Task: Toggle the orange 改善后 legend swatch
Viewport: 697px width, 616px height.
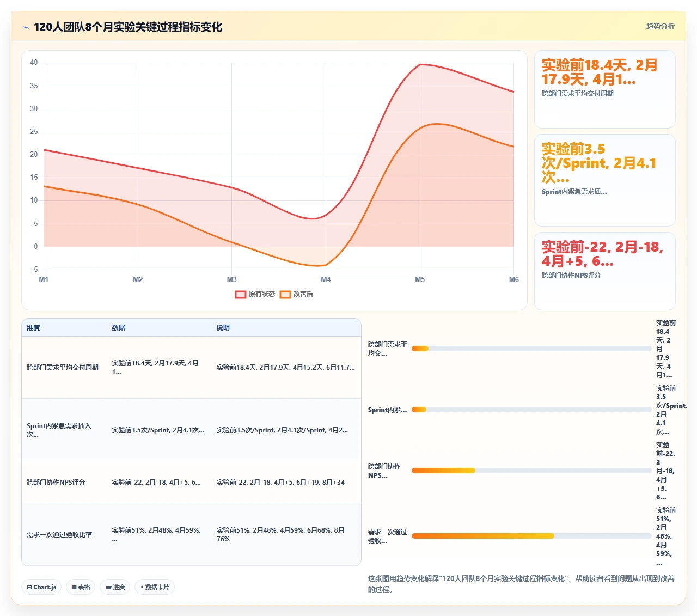Action: [285, 295]
